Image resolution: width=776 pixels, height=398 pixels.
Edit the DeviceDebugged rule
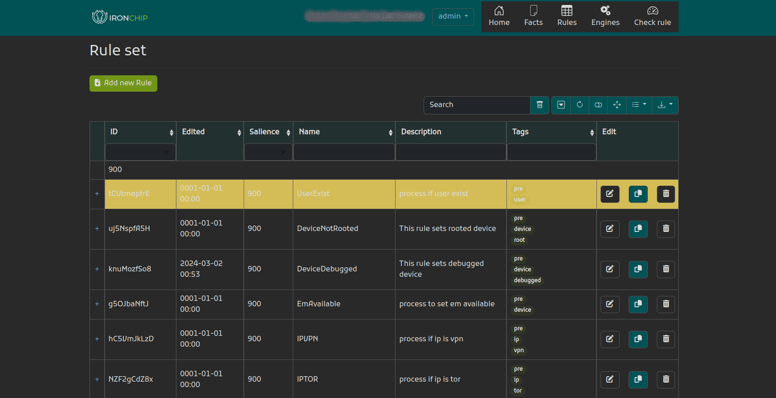610,269
